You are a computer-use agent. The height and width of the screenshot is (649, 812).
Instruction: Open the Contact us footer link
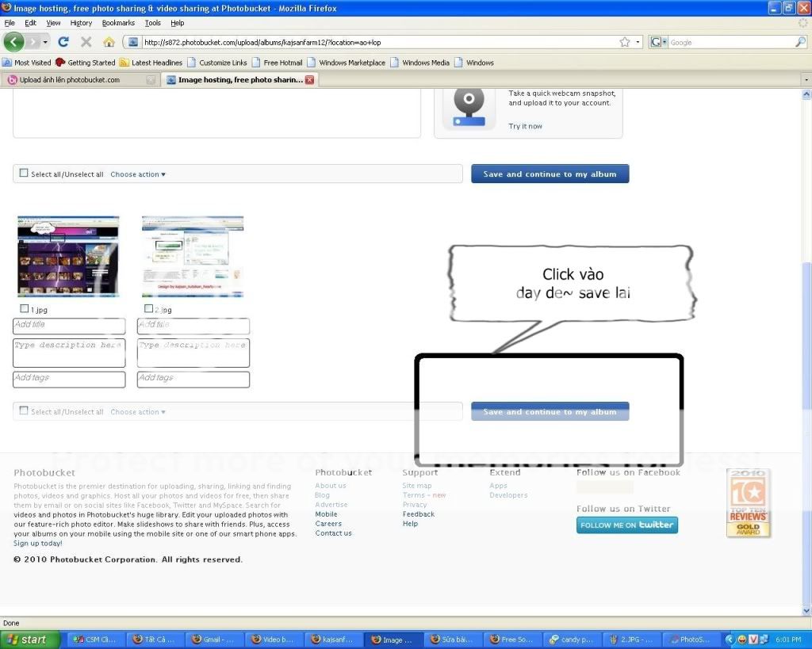pos(334,533)
